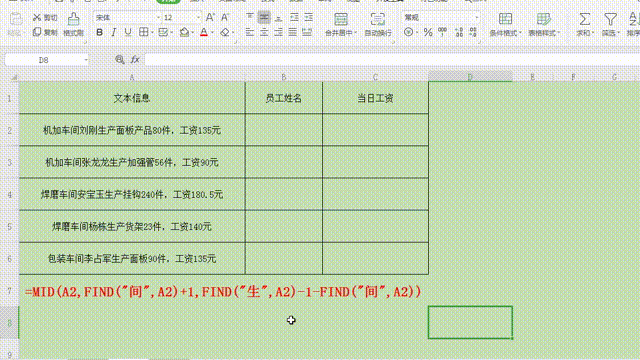Viewport: 640px width, 360px height.
Task: Click the cell style drawing icon
Action: [163, 32]
